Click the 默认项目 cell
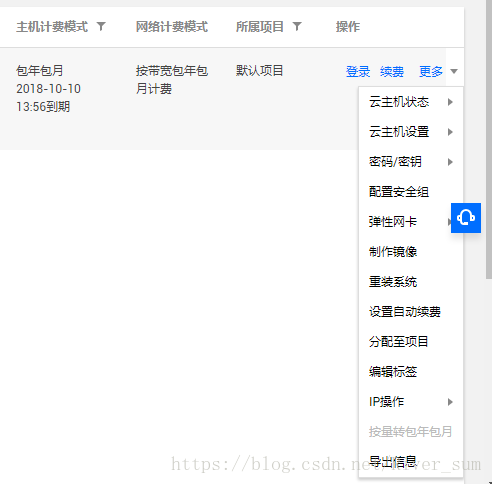Image resolution: width=492 pixels, height=484 pixels. click(260, 71)
